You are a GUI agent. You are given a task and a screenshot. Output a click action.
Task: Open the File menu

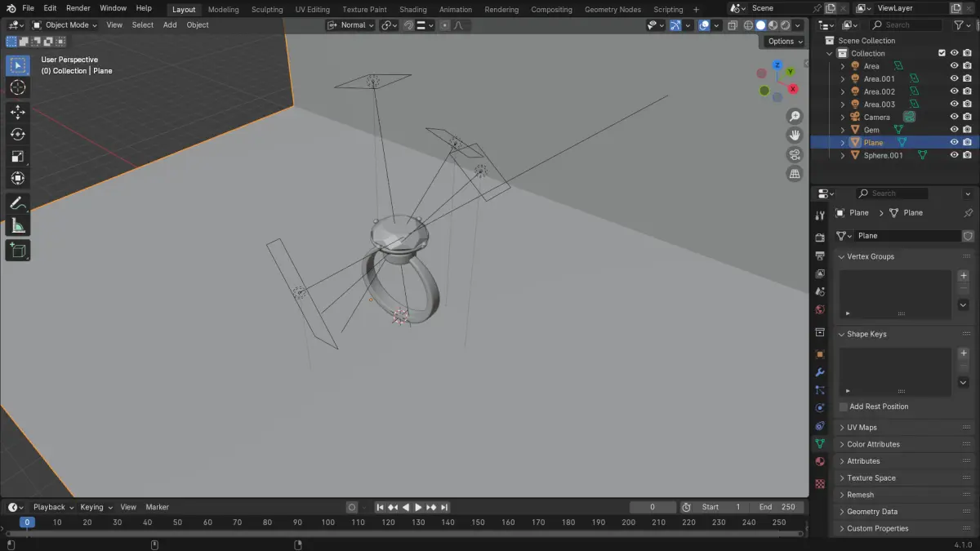click(29, 8)
